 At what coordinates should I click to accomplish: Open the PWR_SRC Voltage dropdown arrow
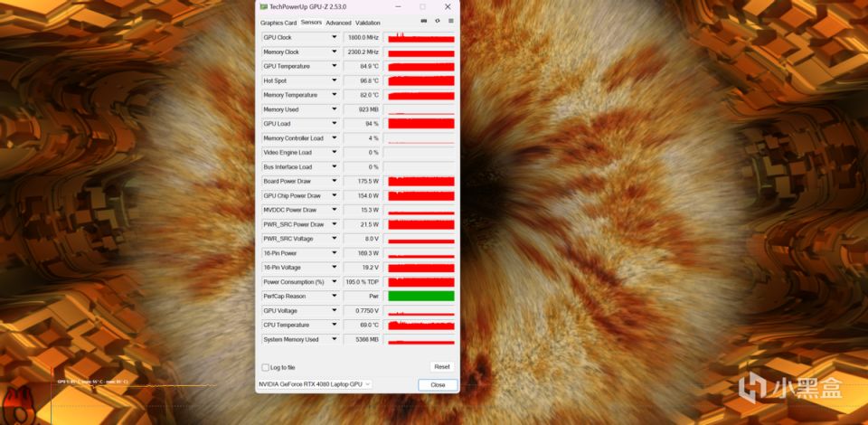335,239
